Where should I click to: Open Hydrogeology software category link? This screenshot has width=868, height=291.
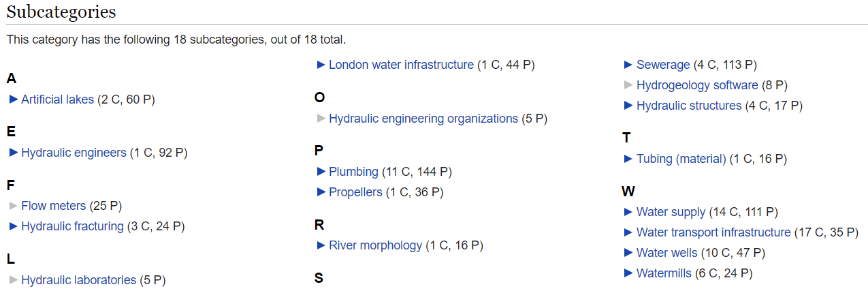tap(697, 85)
